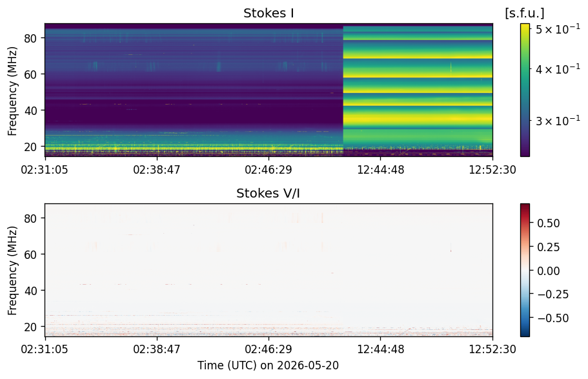Image resolution: width=588 pixels, height=379 pixels.
Task: Click the Frequency (MHz) label of Stokes I
Action: (x=12, y=91)
